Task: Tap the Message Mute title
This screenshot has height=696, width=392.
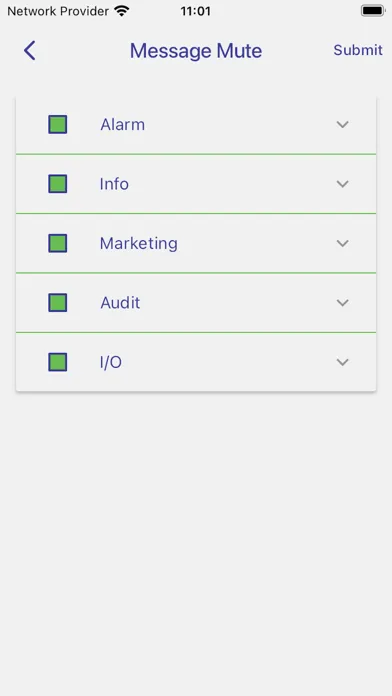Action: (x=196, y=51)
